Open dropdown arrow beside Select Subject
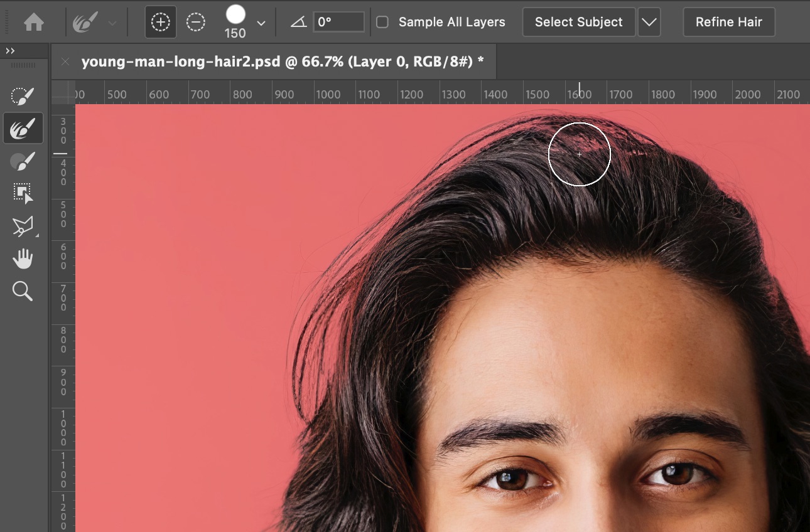 [x=649, y=22]
